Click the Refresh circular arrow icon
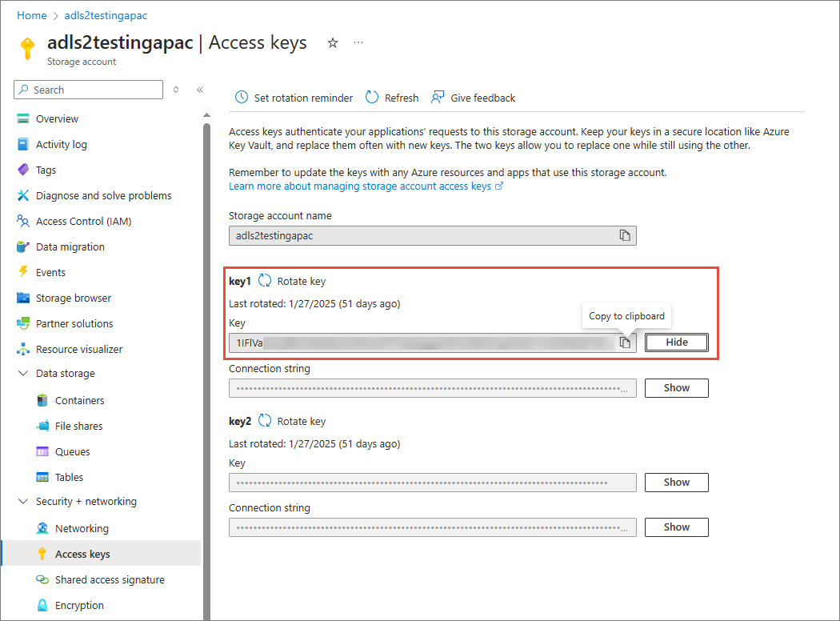The width and height of the screenshot is (840, 621). tap(372, 97)
